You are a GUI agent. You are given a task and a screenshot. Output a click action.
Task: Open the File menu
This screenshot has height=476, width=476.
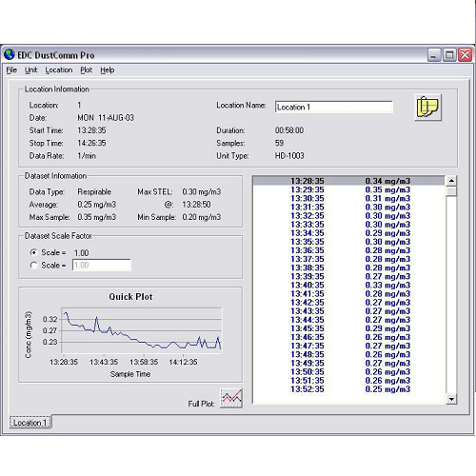[x=11, y=69]
